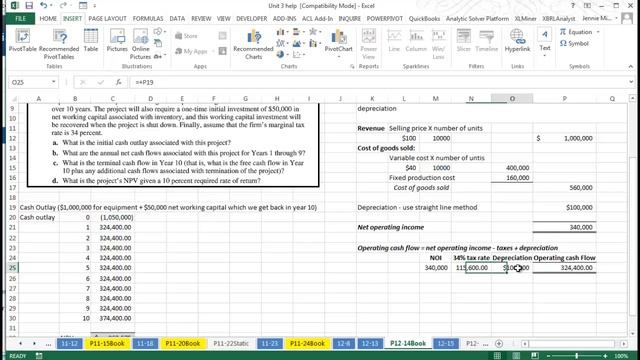Adjust the zoom slider handle
This screenshot has width=640, height=360.
577,356
